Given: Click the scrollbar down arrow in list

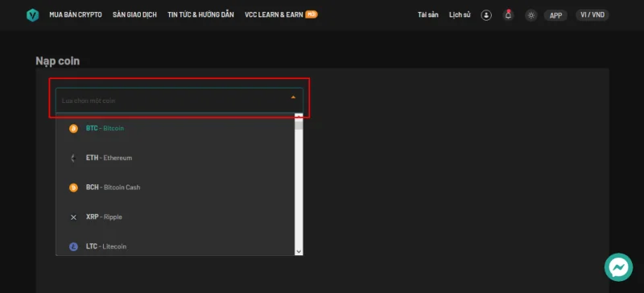Looking at the screenshot, I should [299, 251].
